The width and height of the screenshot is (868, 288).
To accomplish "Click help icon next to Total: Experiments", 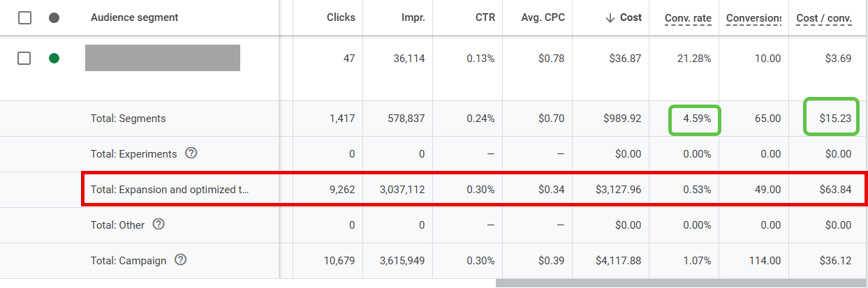I will point(191,153).
